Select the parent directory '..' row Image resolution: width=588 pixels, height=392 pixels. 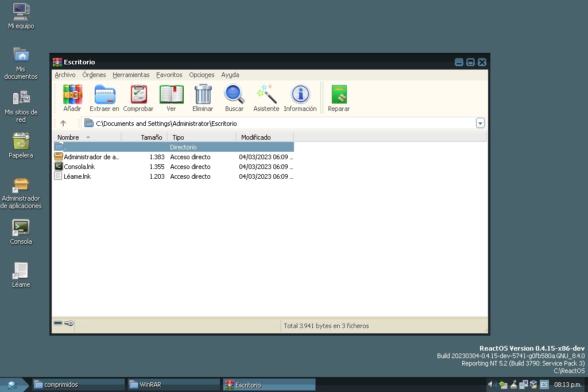[x=173, y=147]
